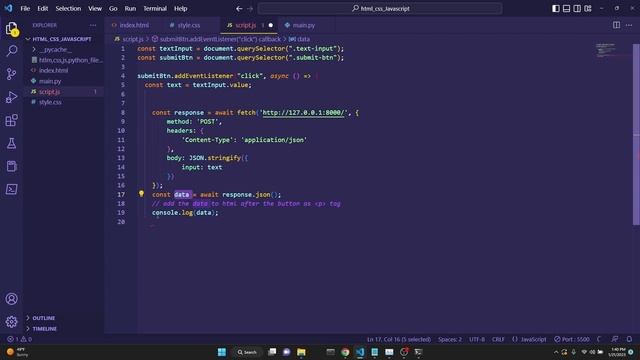Image resolution: width=640 pixels, height=360 pixels.
Task: Open the Accounts menu icon
Action: 11,299
